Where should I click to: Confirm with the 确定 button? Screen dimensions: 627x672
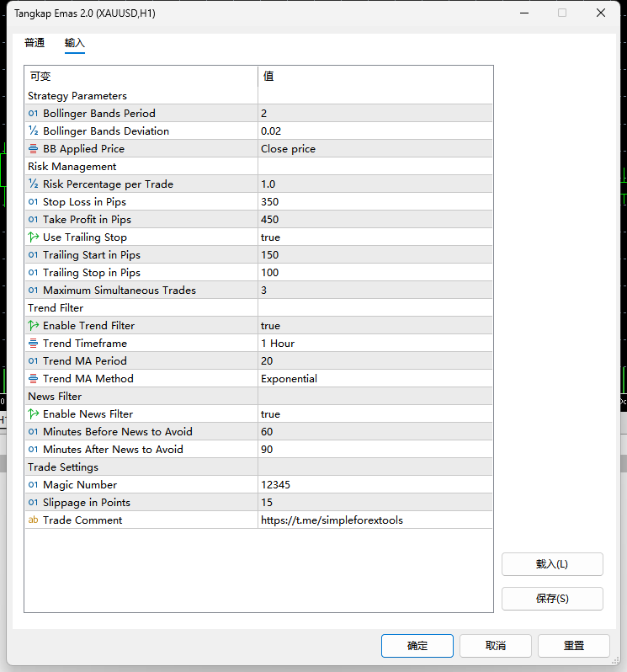pos(417,646)
